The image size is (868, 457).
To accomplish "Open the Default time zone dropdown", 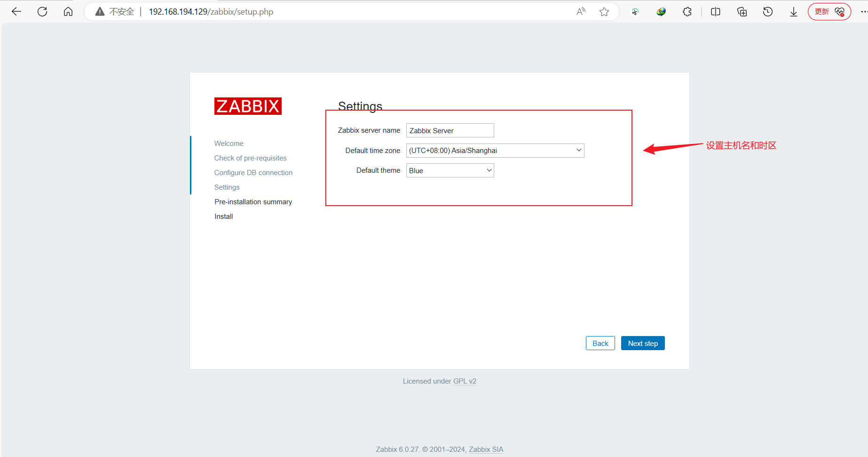I will point(495,151).
